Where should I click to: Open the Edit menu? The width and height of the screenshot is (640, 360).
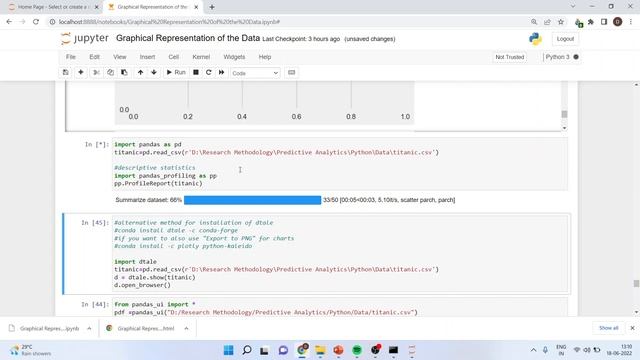(94, 57)
